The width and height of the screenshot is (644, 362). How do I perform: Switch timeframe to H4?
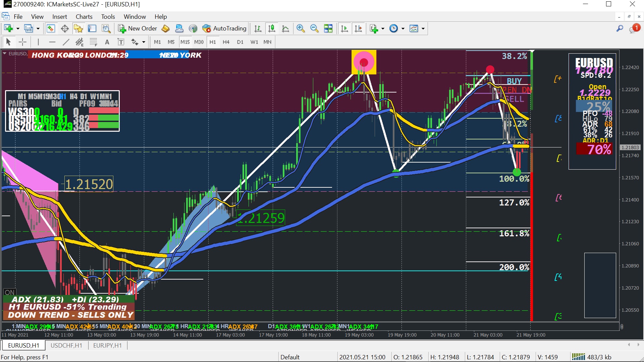pyautogui.click(x=226, y=42)
